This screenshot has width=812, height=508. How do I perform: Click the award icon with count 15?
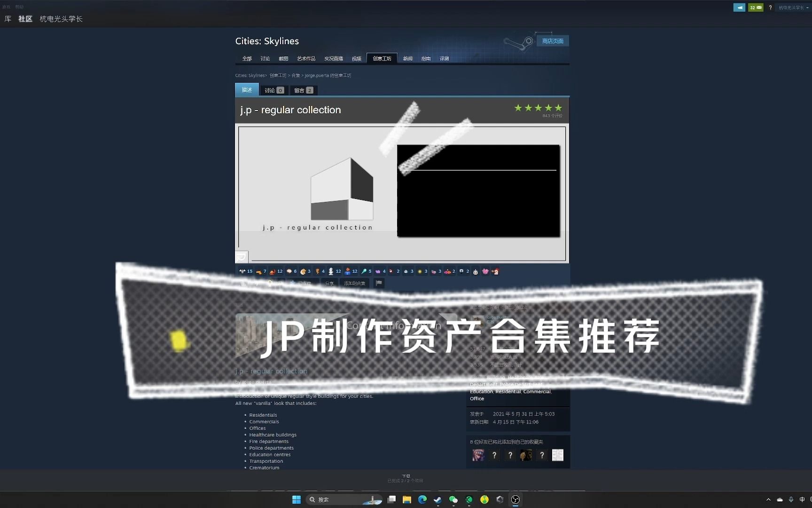coord(246,271)
